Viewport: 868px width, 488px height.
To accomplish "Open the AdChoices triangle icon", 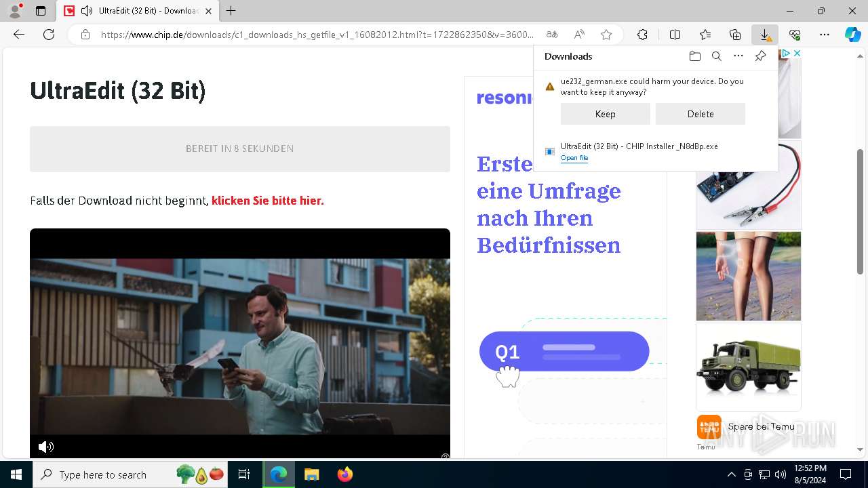I will click(x=786, y=53).
